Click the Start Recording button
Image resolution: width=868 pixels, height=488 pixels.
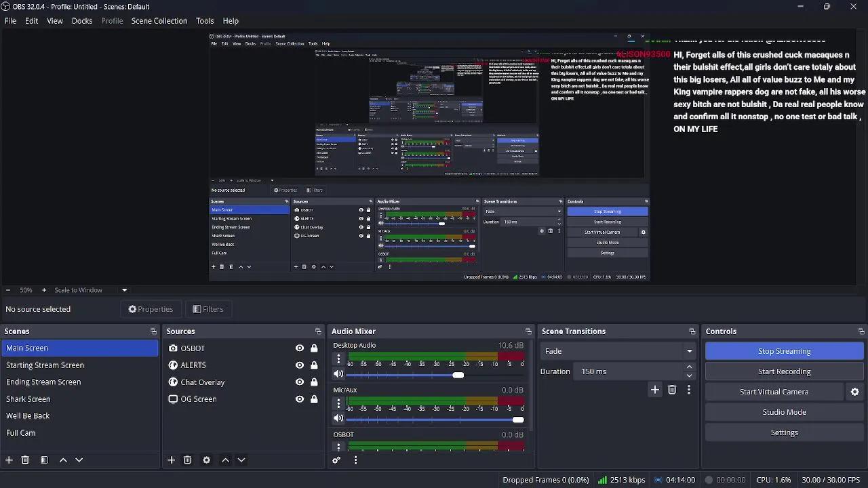point(784,371)
